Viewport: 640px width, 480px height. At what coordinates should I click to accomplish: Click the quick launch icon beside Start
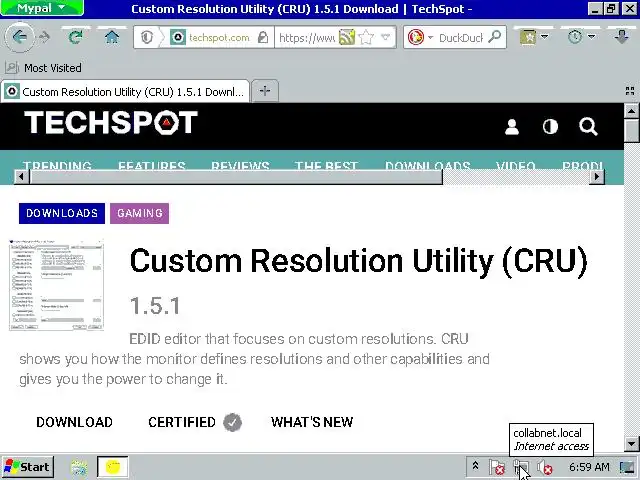tap(79, 467)
